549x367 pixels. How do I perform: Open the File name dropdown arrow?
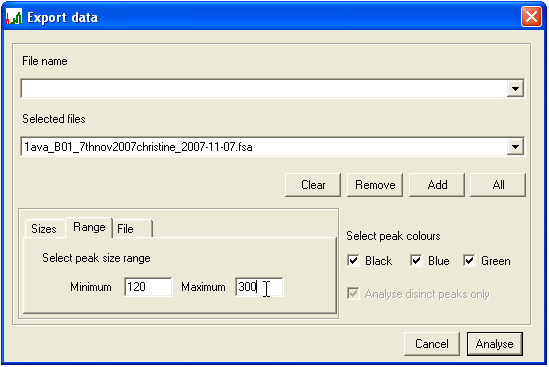515,89
